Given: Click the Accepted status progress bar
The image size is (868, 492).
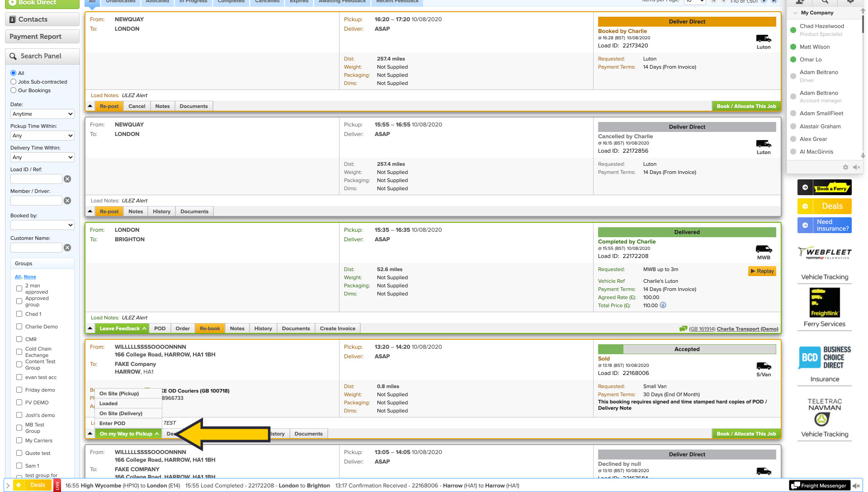Looking at the screenshot, I should coord(687,349).
